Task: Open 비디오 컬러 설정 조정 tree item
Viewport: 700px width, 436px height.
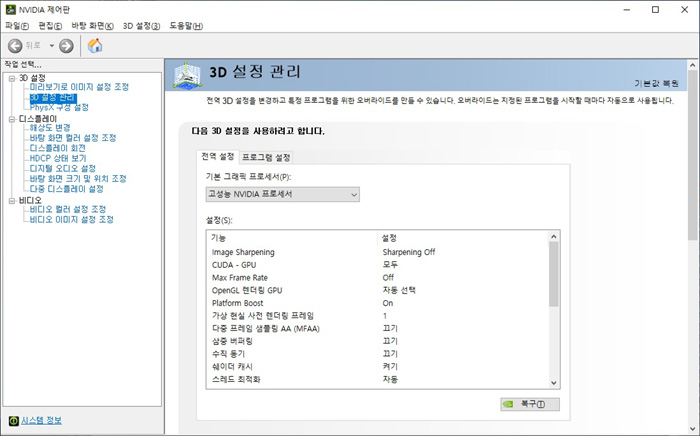Action: (x=68, y=209)
